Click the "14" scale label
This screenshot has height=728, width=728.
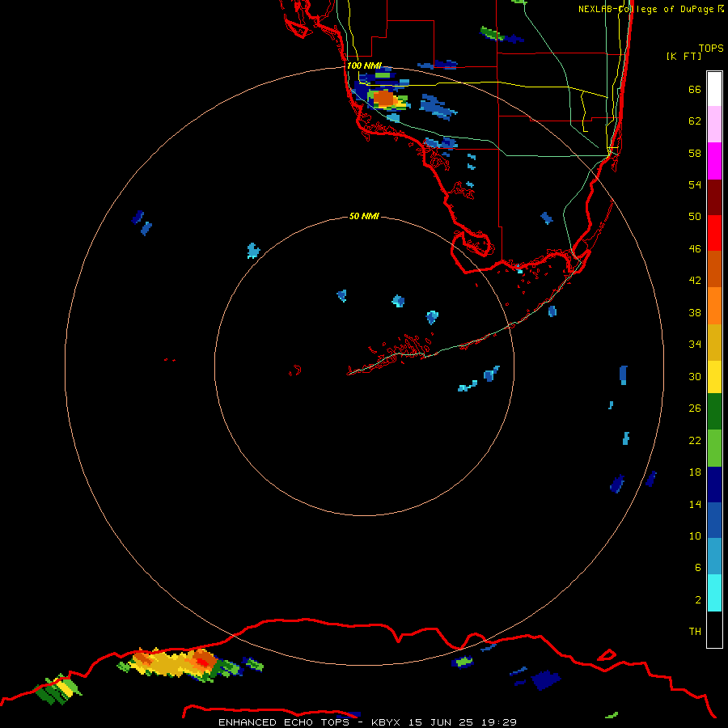695,504
